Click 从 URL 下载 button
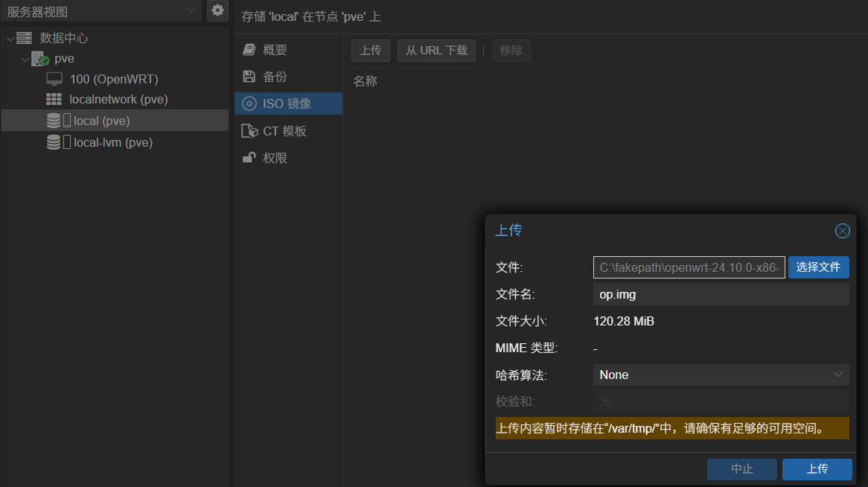The image size is (868, 487). pos(436,51)
